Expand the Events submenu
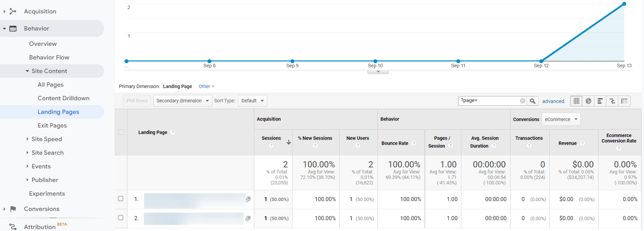The image size is (644, 231). (27, 166)
